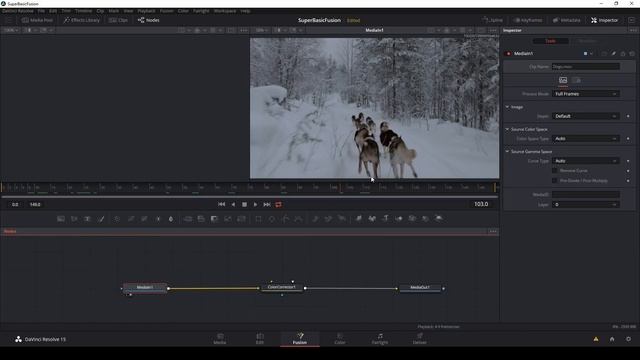Toggle the Spline panel button
Viewport: 640px width, 360px height.
click(x=493, y=20)
